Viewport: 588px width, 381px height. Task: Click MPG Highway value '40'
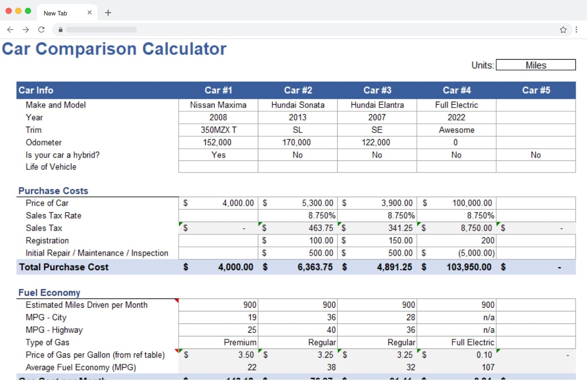(298, 330)
